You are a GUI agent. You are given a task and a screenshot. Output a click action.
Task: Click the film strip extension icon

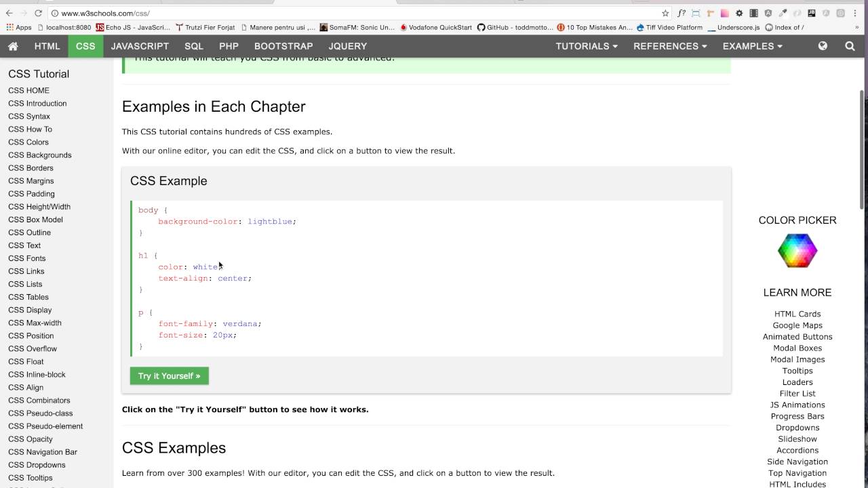click(x=753, y=13)
